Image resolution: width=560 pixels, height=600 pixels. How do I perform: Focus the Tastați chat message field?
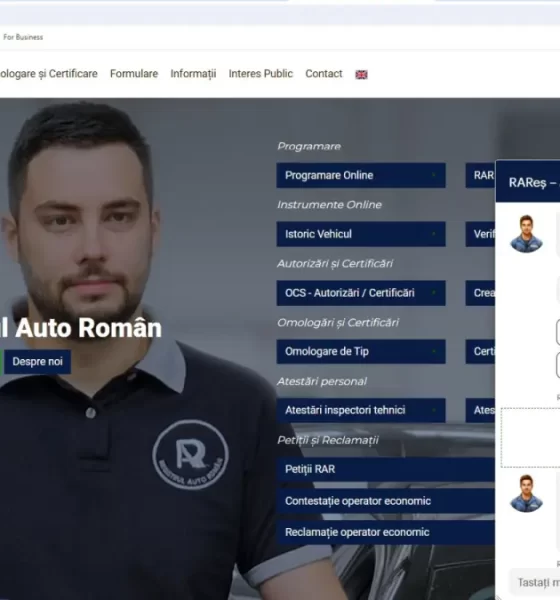point(535,582)
